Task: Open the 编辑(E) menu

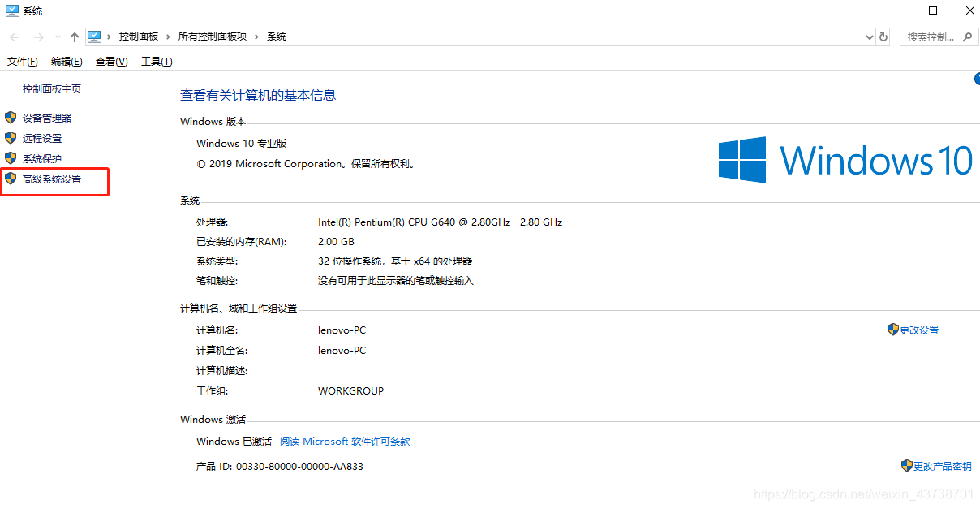Action: tap(67, 62)
